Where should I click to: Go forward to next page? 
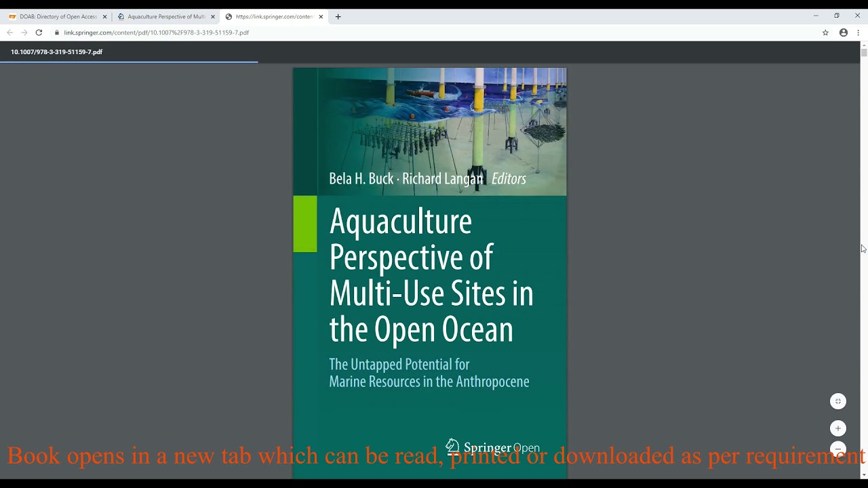click(x=24, y=33)
